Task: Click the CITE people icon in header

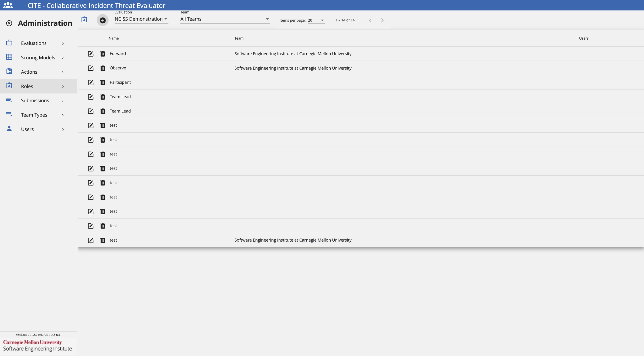Action: click(x=8, y=5)
